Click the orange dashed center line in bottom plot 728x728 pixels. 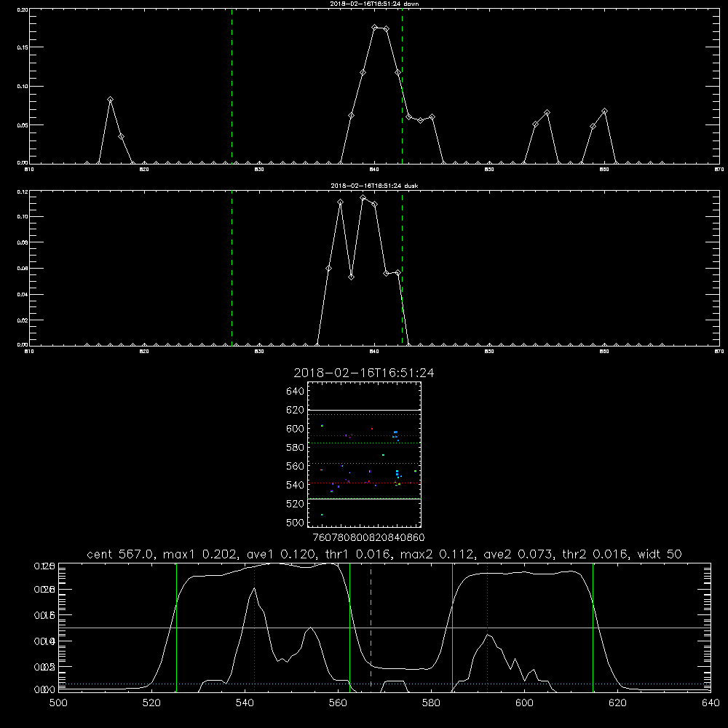pos(371,627)
